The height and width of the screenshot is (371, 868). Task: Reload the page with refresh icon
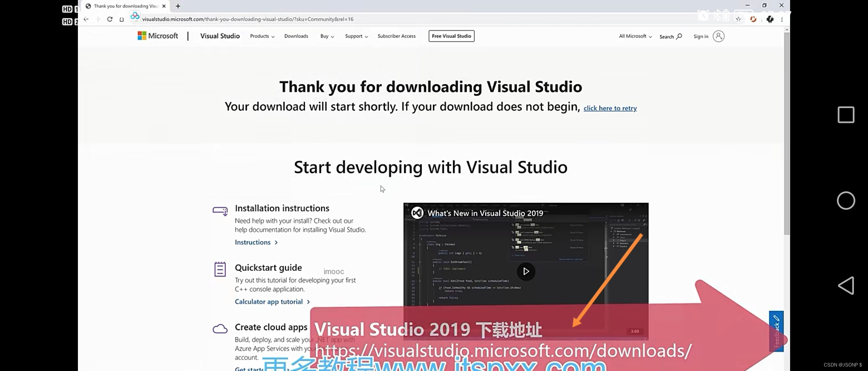[110, 19]
